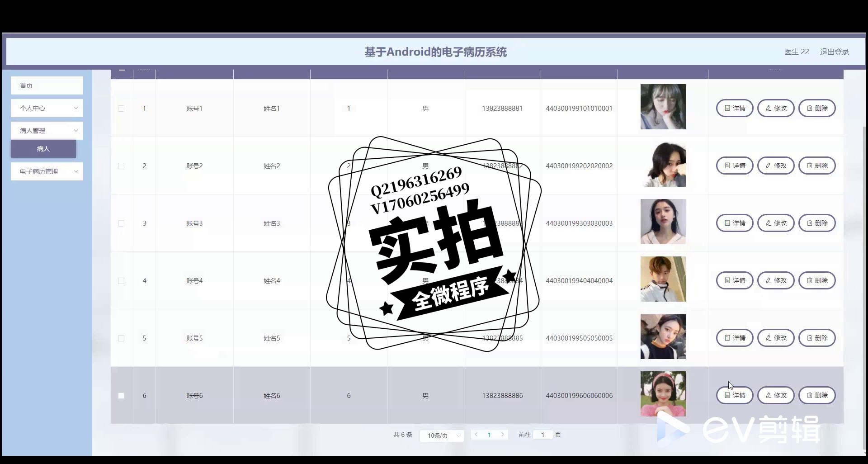Select the 账号6 row checkbox
868x464 pixels.
tap(121, 396)
